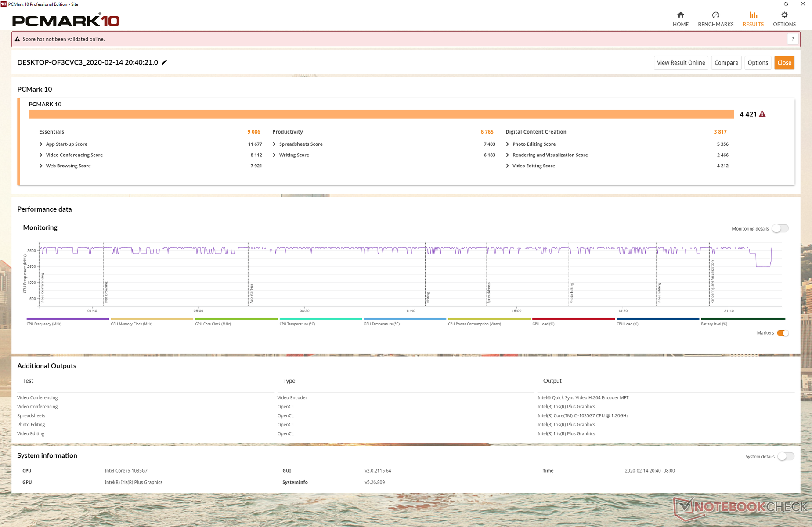This screenshot has width=812, height=527.
Task: Click the Essentials score 9 086
Action: [254, 132]
